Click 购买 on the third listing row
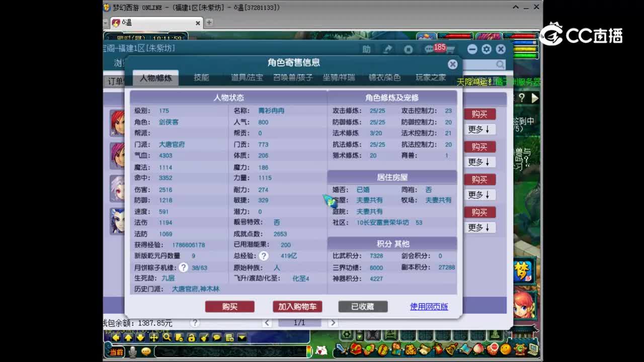This screenshot has height=362, width=644. (x=479, y=179)
